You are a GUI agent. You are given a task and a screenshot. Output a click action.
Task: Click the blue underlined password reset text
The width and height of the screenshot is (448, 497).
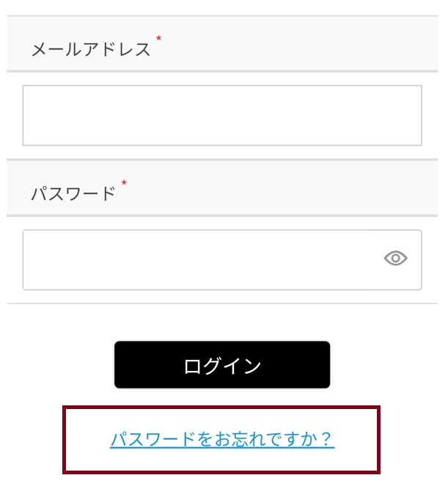pos(222,439)
